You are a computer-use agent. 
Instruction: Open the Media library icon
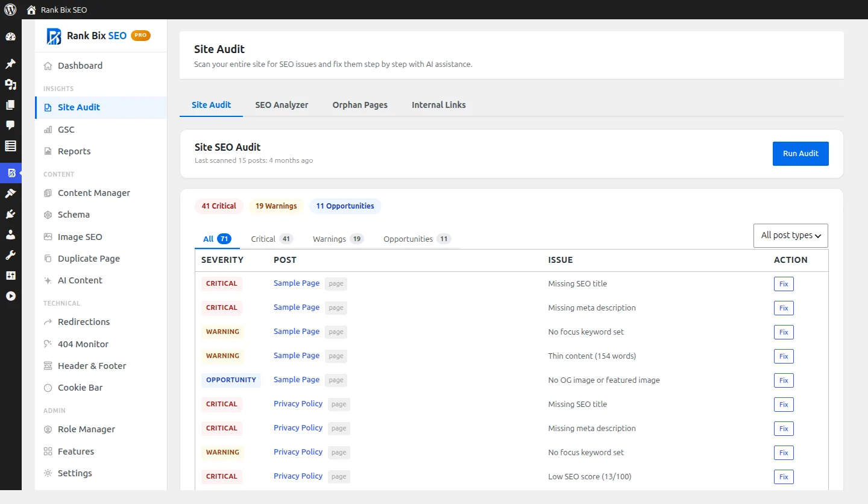coord(10,84)
